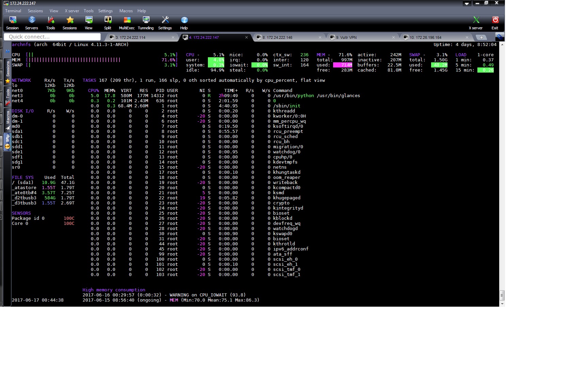Screen dimensions: 588x368
Task: Start the X server from the toolbar
Action: pyautogui.click(x=476, y=22)
